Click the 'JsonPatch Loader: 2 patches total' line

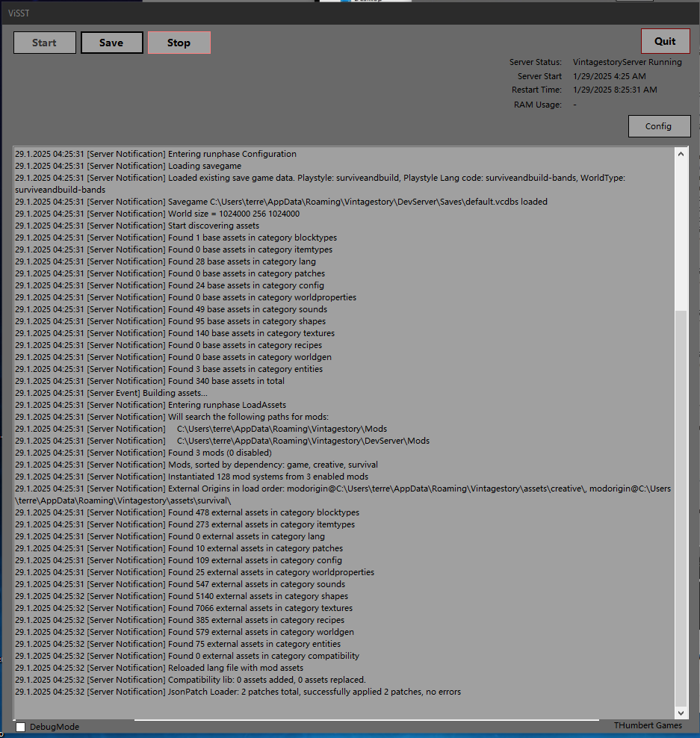(x=238, y=692)
